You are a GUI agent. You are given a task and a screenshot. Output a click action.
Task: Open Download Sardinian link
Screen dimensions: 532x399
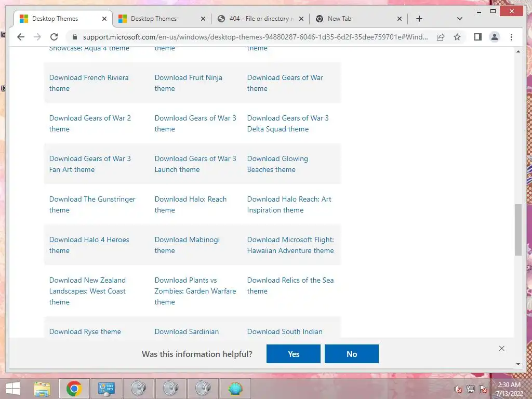[x=187, y=331]
